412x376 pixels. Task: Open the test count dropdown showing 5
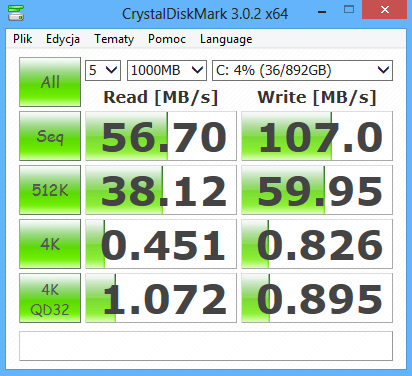point(103,70)
